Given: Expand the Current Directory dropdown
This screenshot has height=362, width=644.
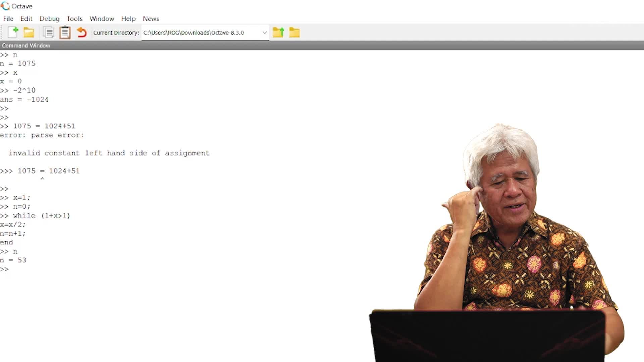Looking at the screenshot, I should click(264, 32).
